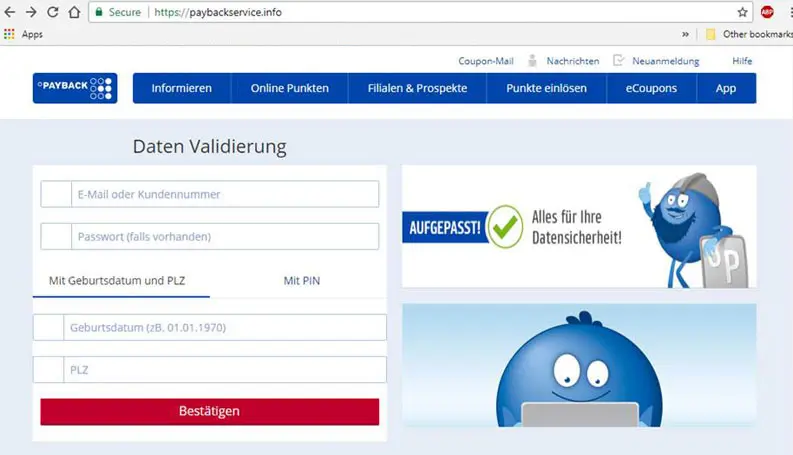
Task: Open Coupon-Mail link
Action: [486, 61]
